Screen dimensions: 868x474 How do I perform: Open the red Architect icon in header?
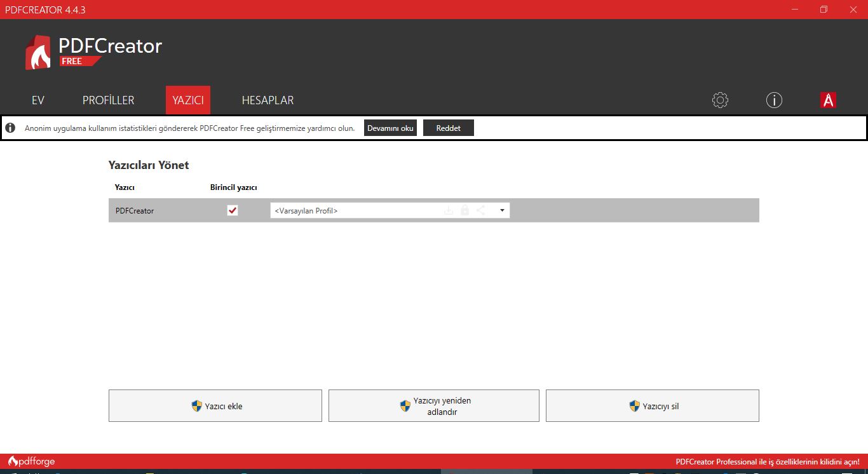[828, 100]
